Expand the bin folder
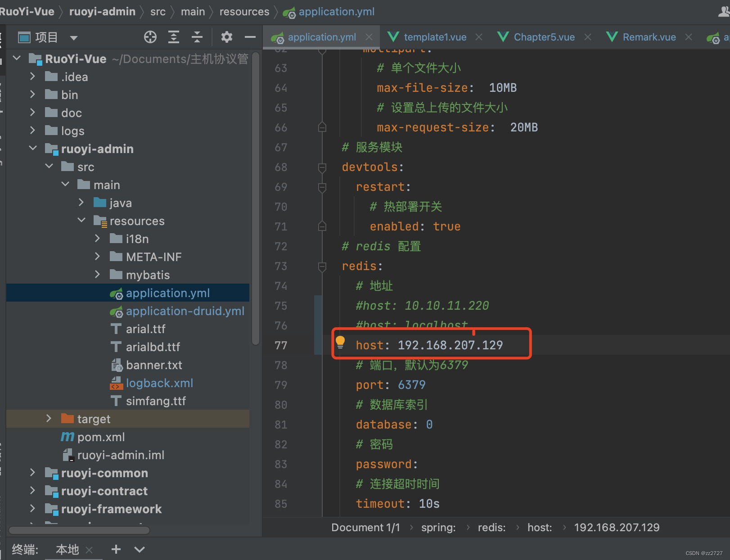The height and width of the screenshot is (560, 730). coord(32,94)
